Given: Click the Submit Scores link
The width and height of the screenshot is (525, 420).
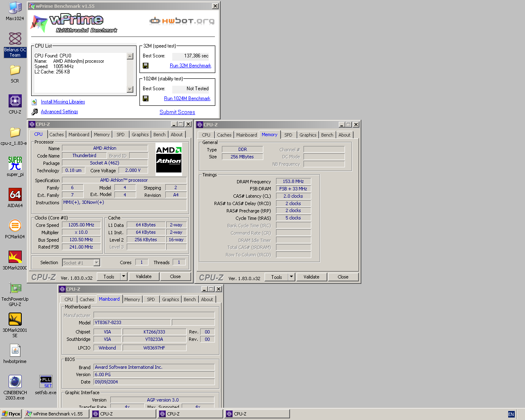Looking at the screenshot, I should tap(177, 112).
